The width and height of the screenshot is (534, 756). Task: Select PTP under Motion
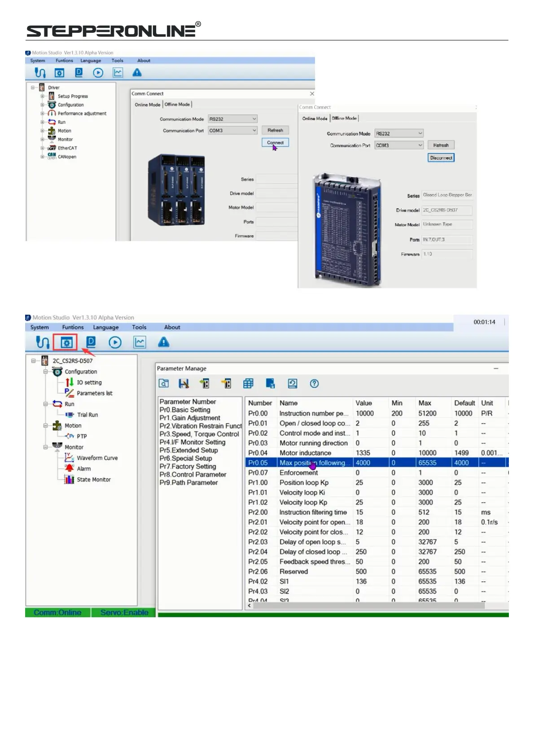pos(82,436)
